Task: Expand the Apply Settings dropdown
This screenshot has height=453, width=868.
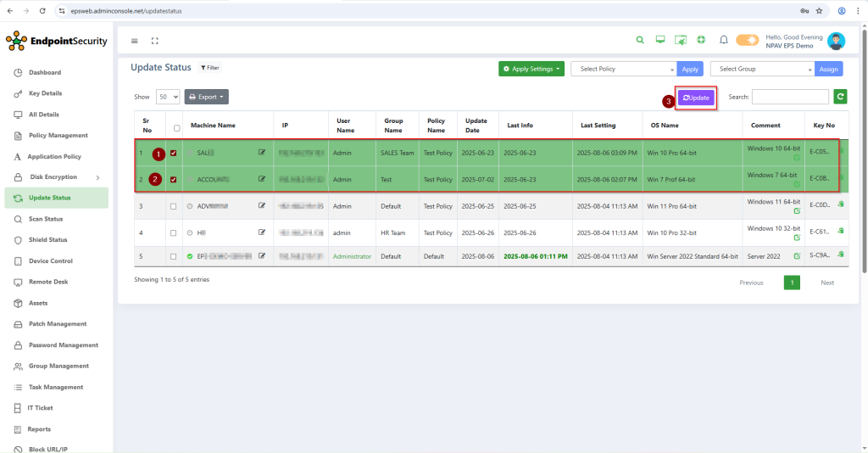Action: click(x=531, y=69)
